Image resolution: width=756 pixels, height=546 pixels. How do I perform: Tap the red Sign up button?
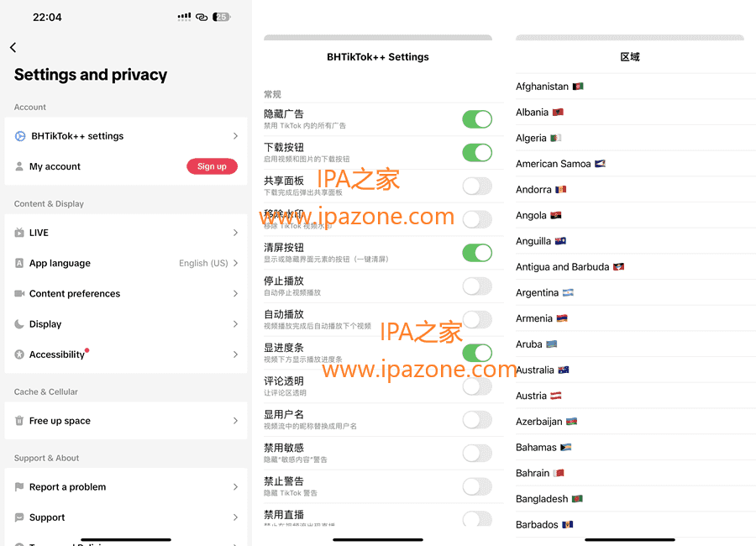213,166
